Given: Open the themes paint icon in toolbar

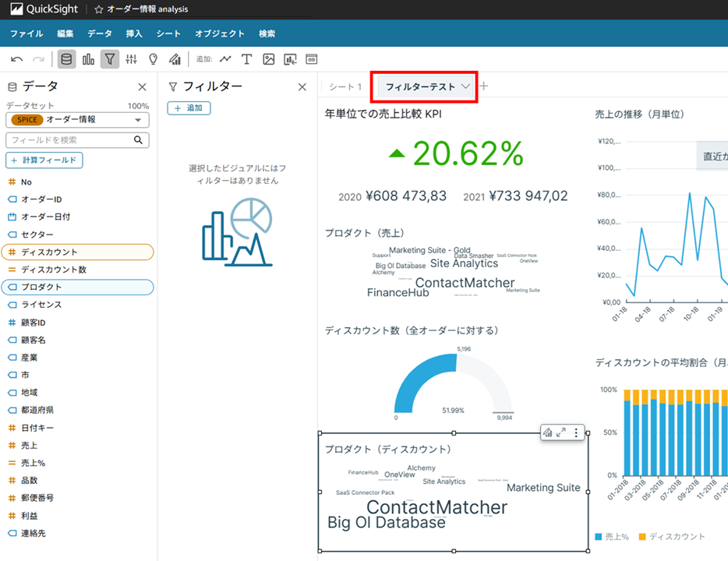Looking at the screenshot, I should [x=175, y=59].
